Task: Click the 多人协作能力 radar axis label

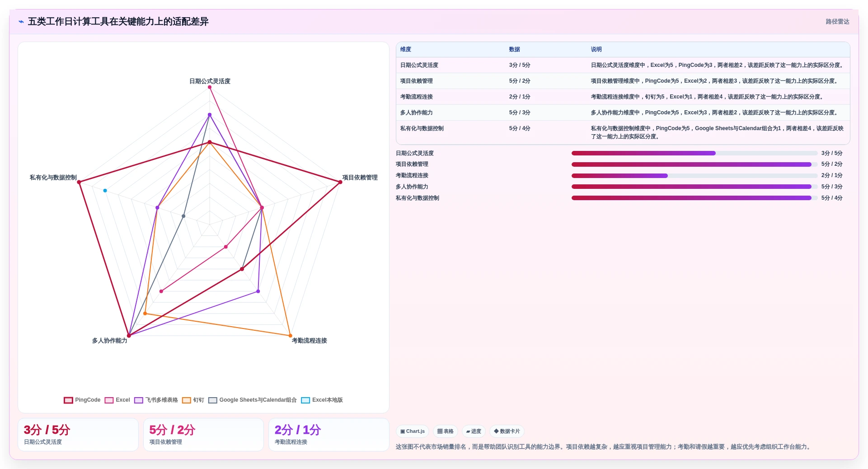Action: click(110, 341)
